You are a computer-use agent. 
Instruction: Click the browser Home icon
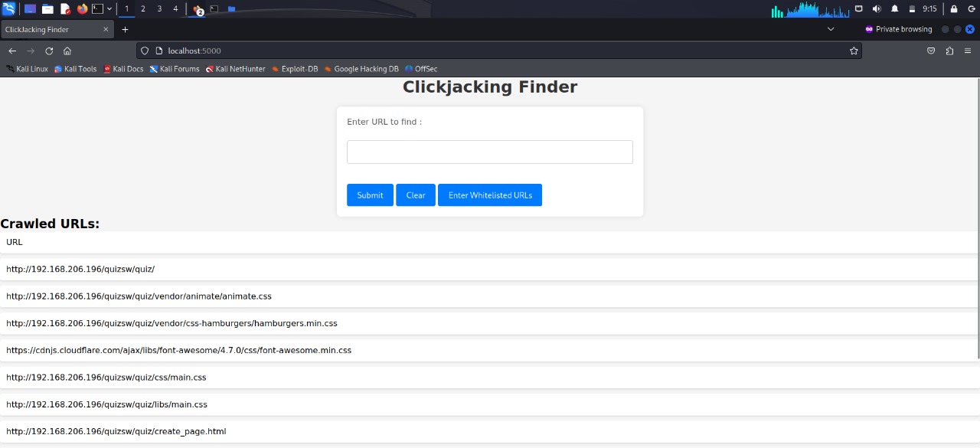[x=67, y=51]
